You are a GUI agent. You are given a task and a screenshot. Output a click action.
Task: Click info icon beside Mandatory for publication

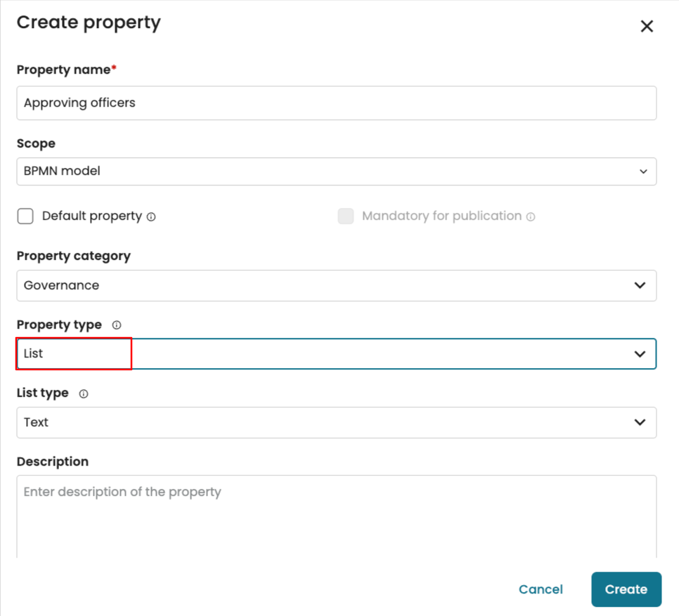531,217
